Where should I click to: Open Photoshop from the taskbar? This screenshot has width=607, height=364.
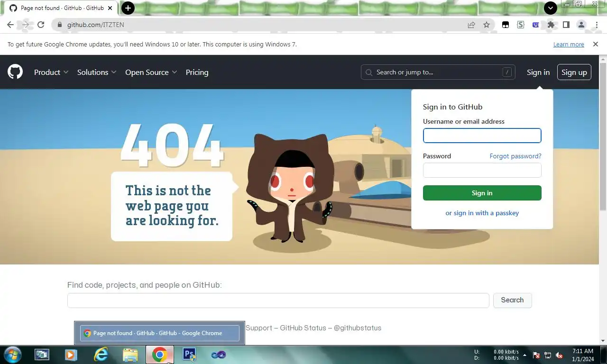[189, 355]
